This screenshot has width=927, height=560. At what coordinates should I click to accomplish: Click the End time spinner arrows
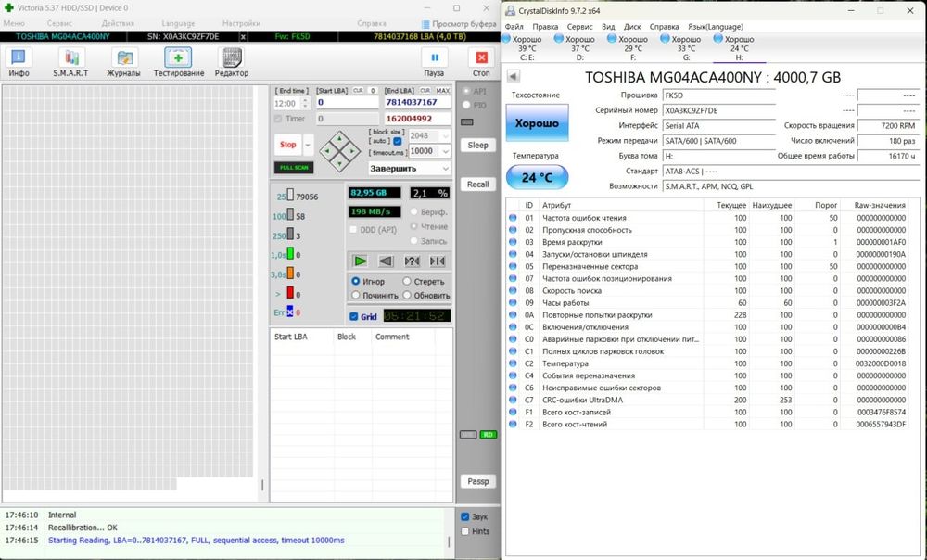click(x=305, y=103)
